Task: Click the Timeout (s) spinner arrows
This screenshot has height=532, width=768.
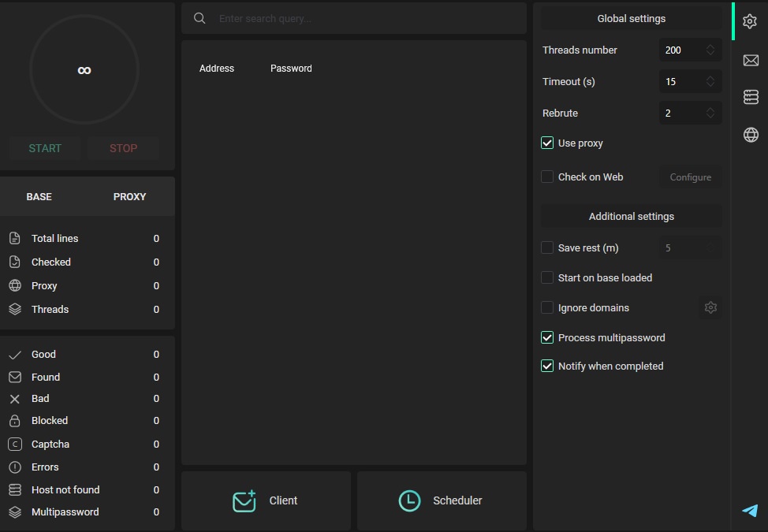Action: [710, 82]
